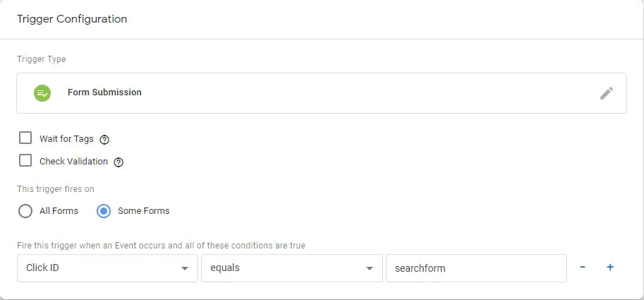Click the Form Submission trigger type box
Screen dimensions: 644x300
coord(321,93)
